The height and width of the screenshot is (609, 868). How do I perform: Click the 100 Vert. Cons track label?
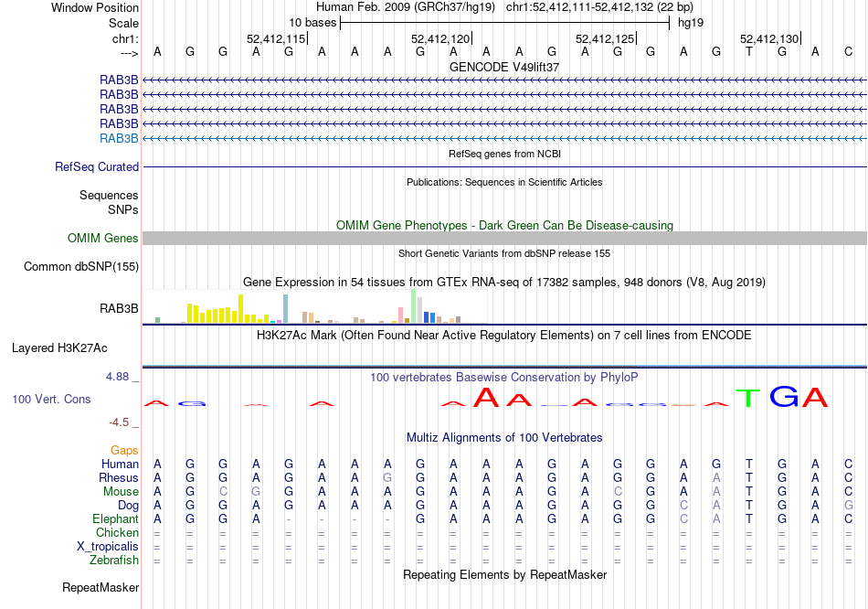[51, 399]
